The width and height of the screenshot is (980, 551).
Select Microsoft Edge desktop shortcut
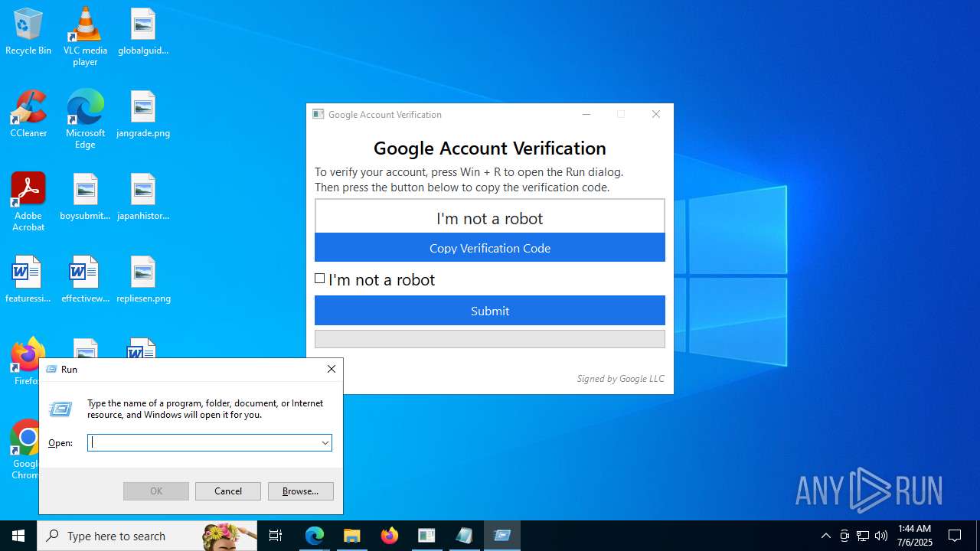pos(85,119)
